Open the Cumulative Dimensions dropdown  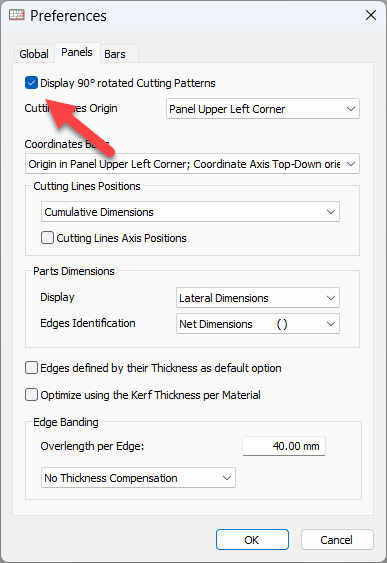pyautogui.click(x=190, y=212)
